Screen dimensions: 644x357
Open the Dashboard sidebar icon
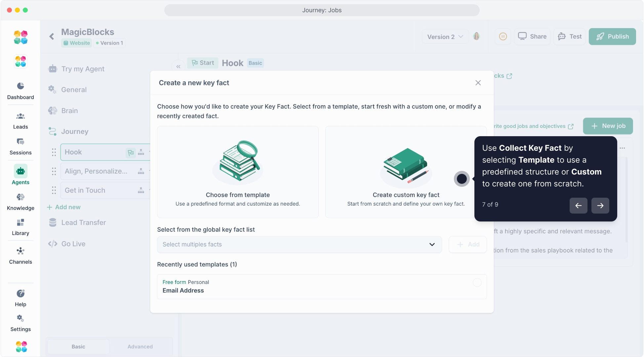click(20, 86)
